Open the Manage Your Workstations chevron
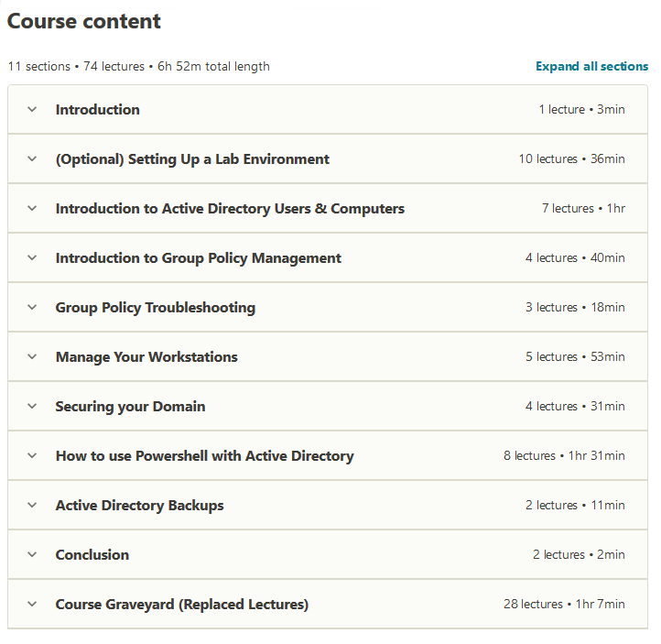This screenshot has width=661, height=644. (x=32, y=357)
